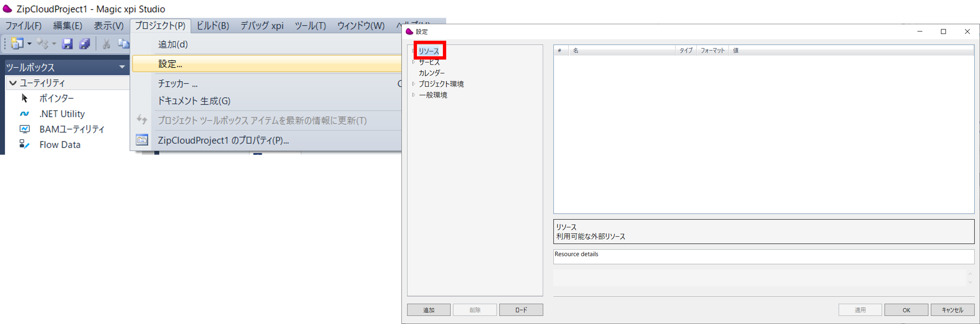Image resolution: width=980 pixels, height=324 pixels.
Task: Select the Flow Data toolbox item
Action: pos(60,145)
